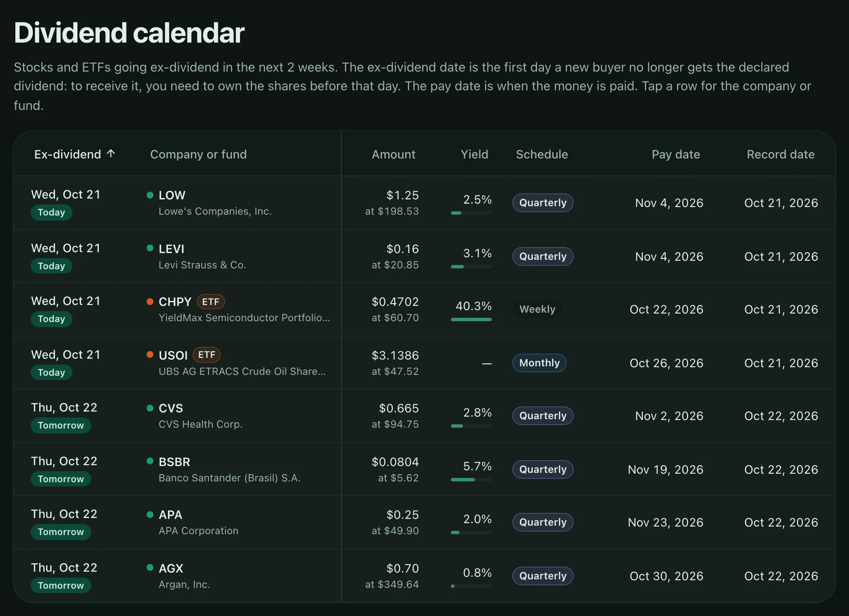This screenshot has width=849, height=616.
Task: Open the CVS ticker row
Action: pos(424,416)
